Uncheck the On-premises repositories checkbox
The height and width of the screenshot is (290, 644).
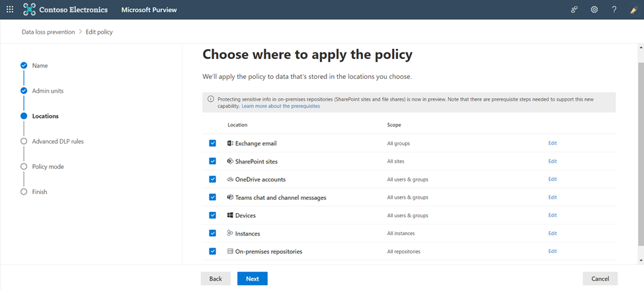(212, 252)
